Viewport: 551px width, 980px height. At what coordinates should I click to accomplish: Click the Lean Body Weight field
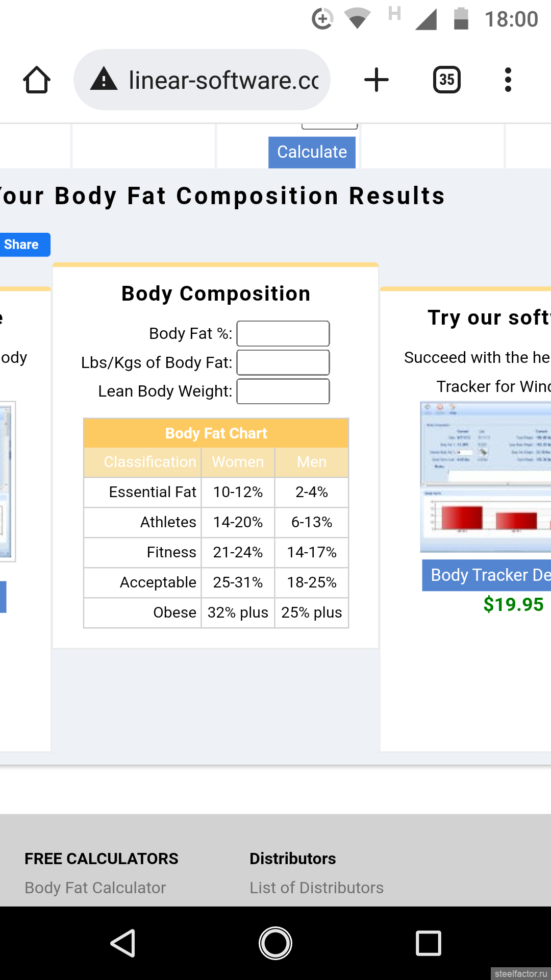tap(283, 391)
